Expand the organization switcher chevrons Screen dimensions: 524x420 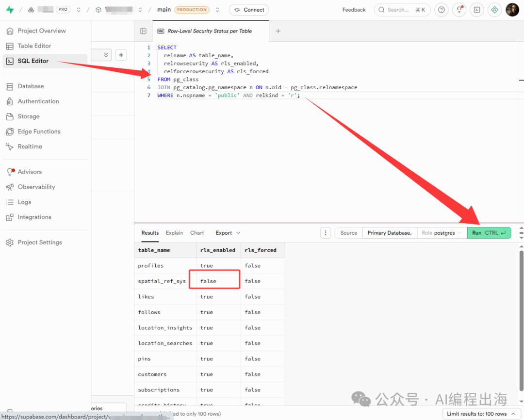(x=79, y=10)
